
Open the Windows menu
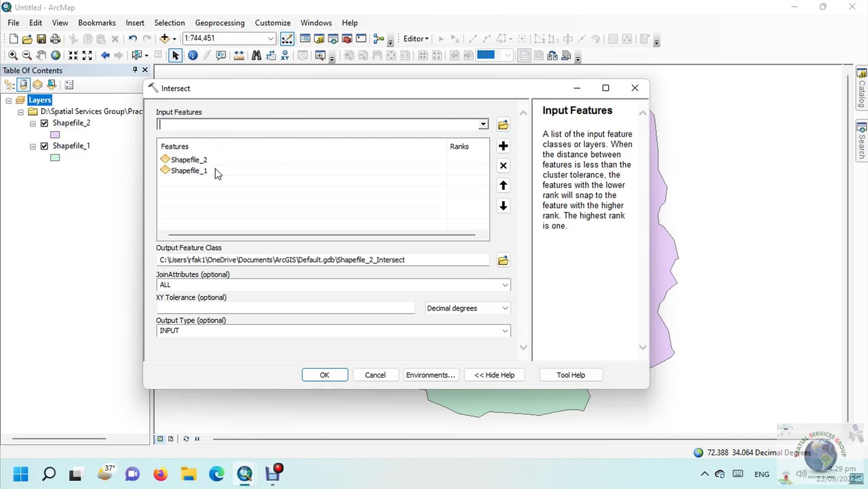pos(316,22)
